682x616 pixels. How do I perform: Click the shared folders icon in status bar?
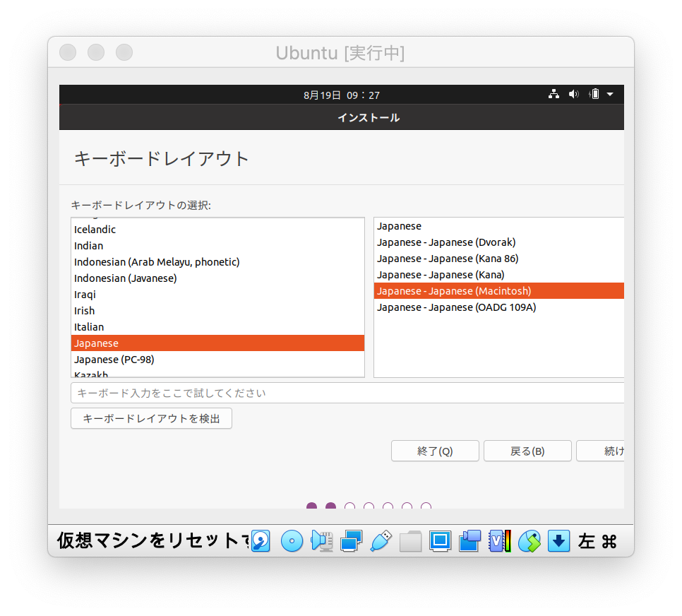[411, 541]
